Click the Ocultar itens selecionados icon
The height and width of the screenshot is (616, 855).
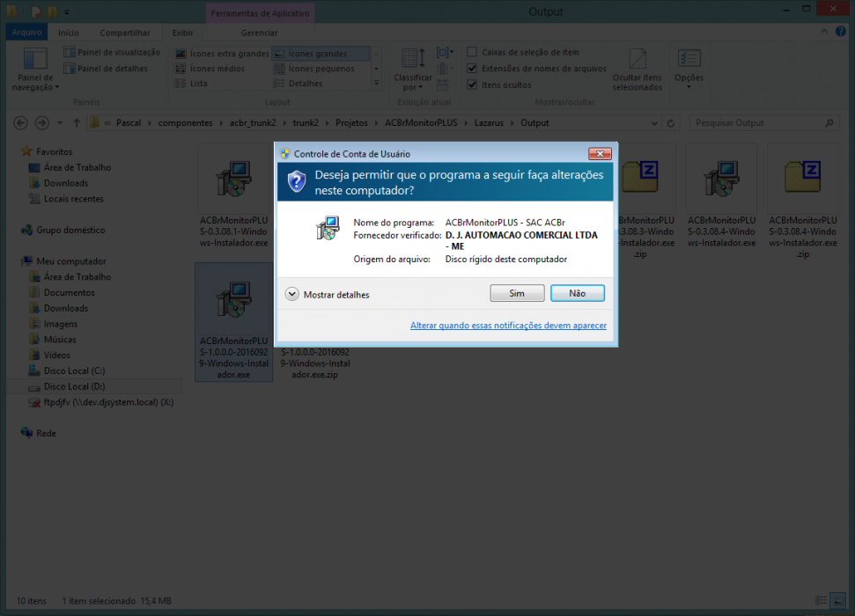(x=638, y=60)
